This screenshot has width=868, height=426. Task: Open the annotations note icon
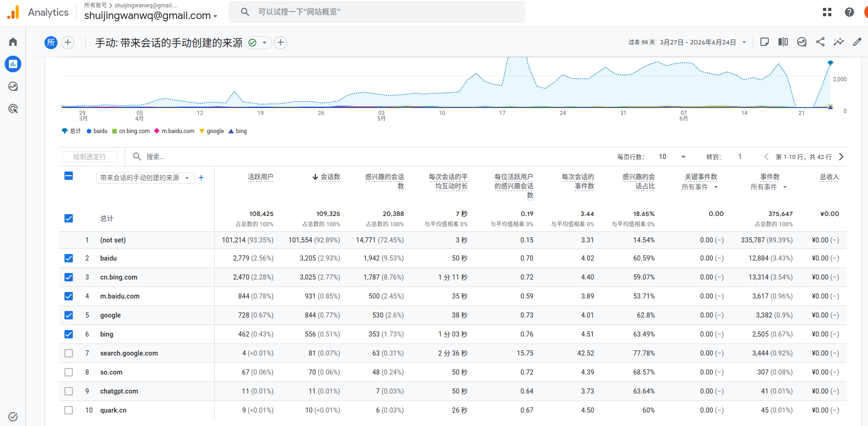coord(765,42)
